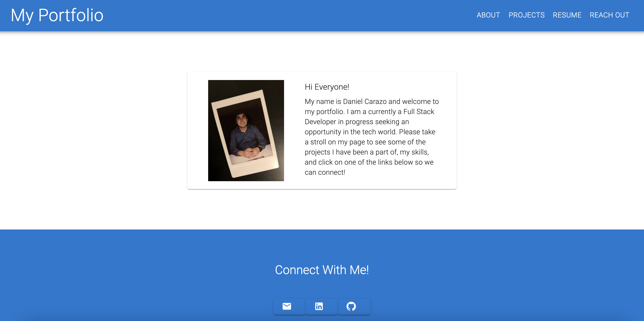Click the word 'Connect' in the footer heading
Viewport: 644px width, 321px height.
[x=297, y=270]
